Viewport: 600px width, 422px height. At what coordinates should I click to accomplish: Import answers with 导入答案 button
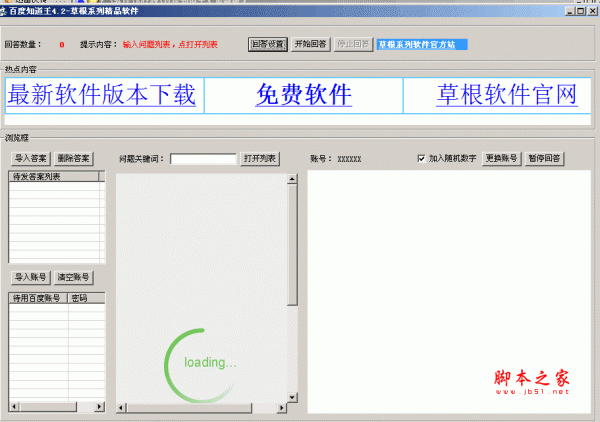pyautogui.click(x=31, y=158)
